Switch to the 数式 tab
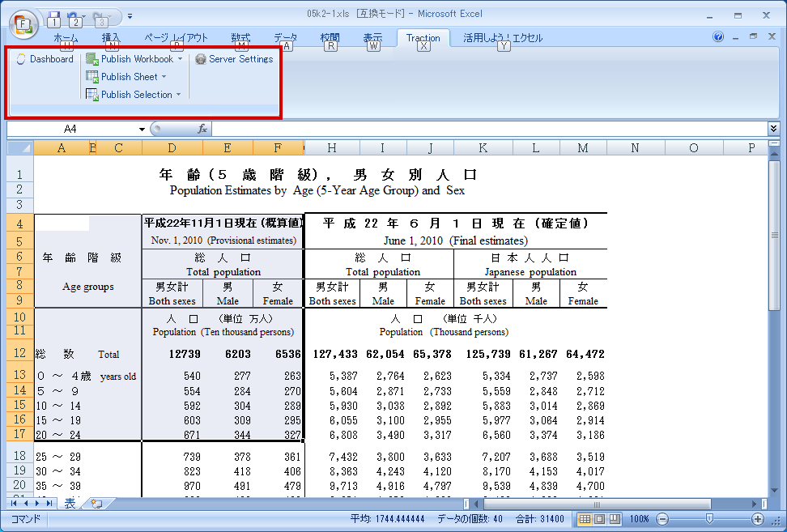This screenshot has height=532, width=787. tap(240, 37)
